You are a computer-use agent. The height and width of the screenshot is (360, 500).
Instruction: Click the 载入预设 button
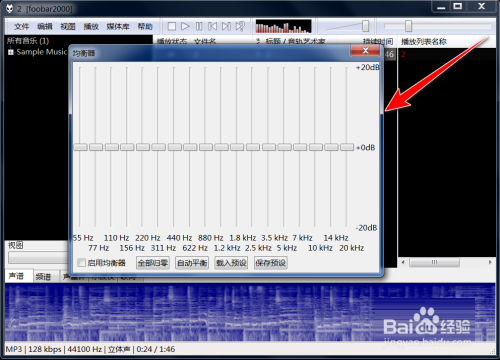(x=231, y=263)
